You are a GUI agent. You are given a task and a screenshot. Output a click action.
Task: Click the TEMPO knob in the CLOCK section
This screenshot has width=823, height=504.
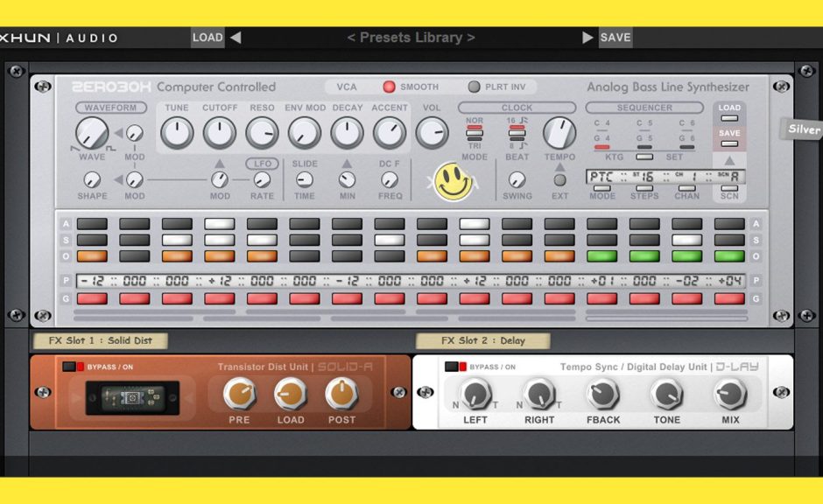click(x=559, y=131)
